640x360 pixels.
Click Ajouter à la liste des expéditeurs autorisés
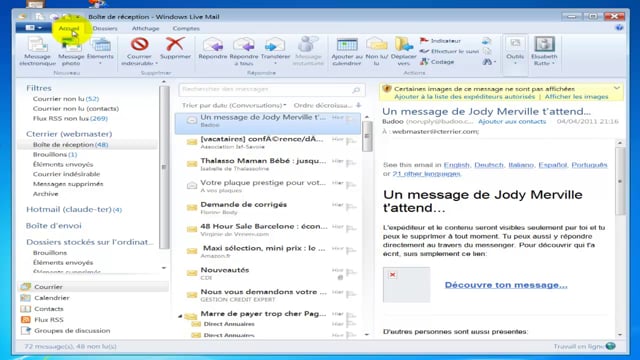(464, 97)
